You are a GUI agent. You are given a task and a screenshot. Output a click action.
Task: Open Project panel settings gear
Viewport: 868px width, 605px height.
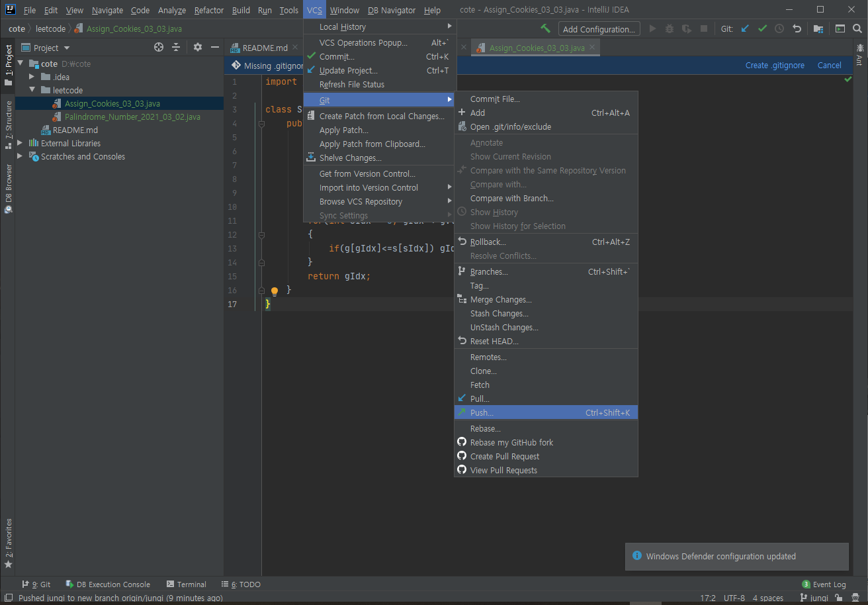[197, 47]
